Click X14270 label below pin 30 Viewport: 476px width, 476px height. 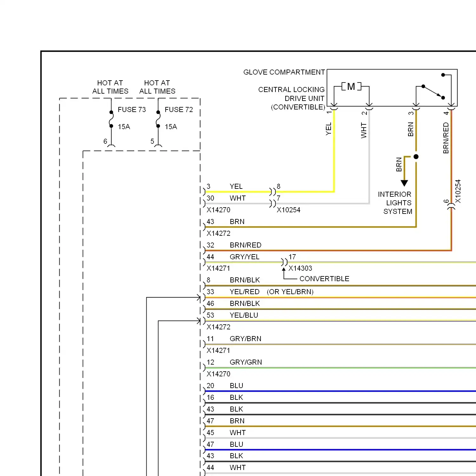(218, 210)
